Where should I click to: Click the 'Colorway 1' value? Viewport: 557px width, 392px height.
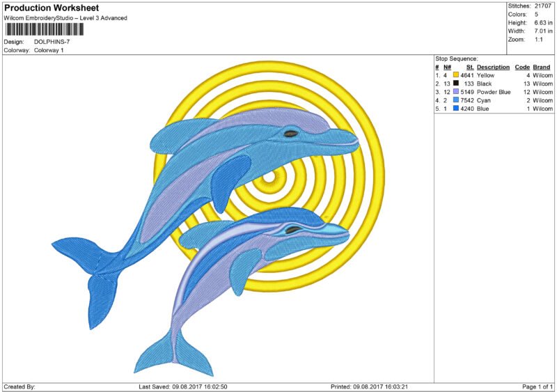tap(49, 50)
